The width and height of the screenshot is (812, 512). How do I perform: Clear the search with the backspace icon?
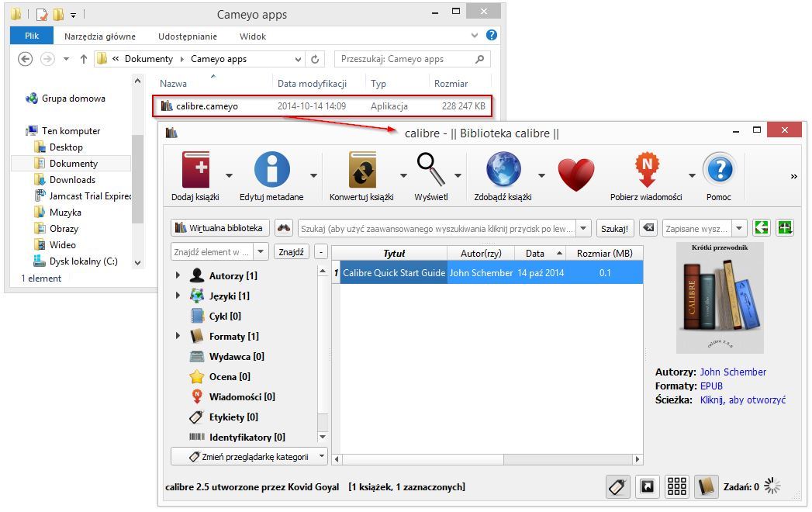pos(648,228)
